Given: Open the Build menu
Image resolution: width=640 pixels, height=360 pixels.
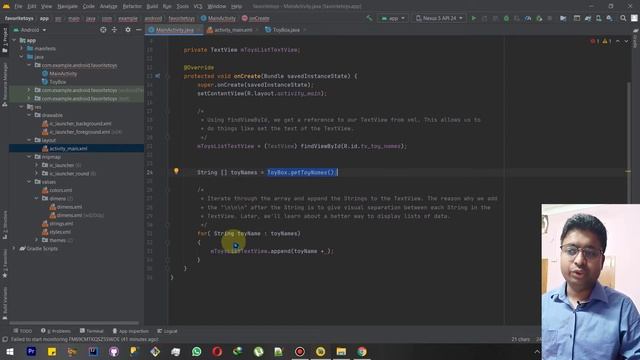Looking at the screenshot, I should [152, 7].
